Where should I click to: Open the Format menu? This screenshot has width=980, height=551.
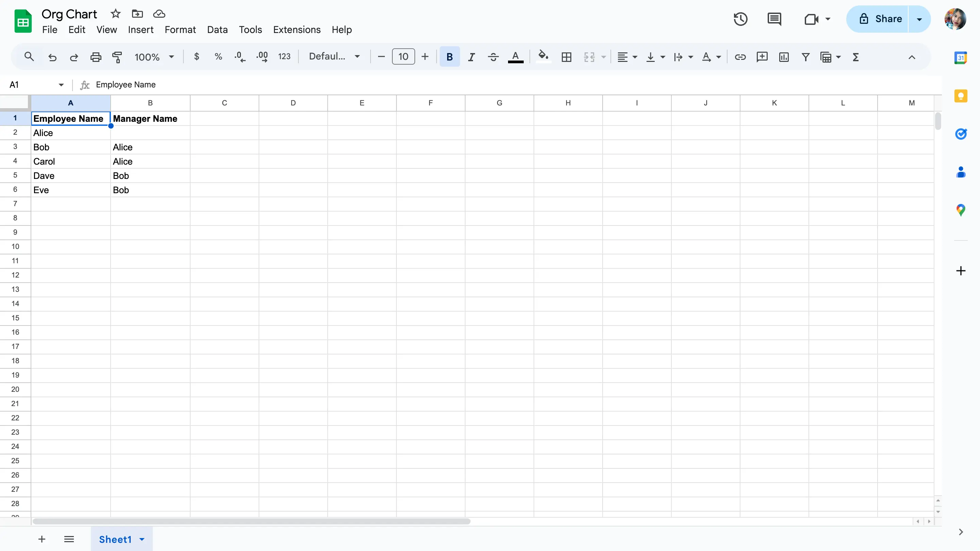tap(180, 29)
